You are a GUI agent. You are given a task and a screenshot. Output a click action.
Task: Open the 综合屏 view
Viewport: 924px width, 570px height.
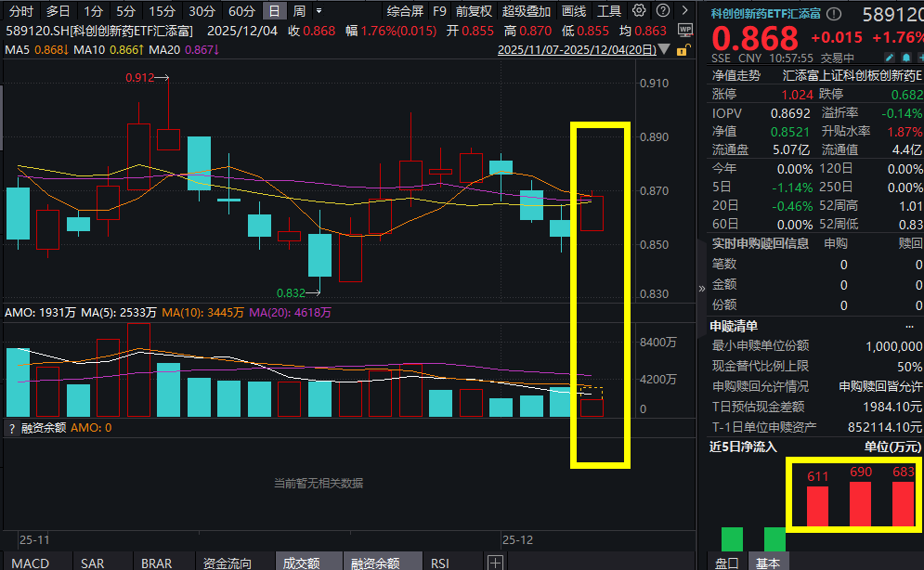coord(405,11)
